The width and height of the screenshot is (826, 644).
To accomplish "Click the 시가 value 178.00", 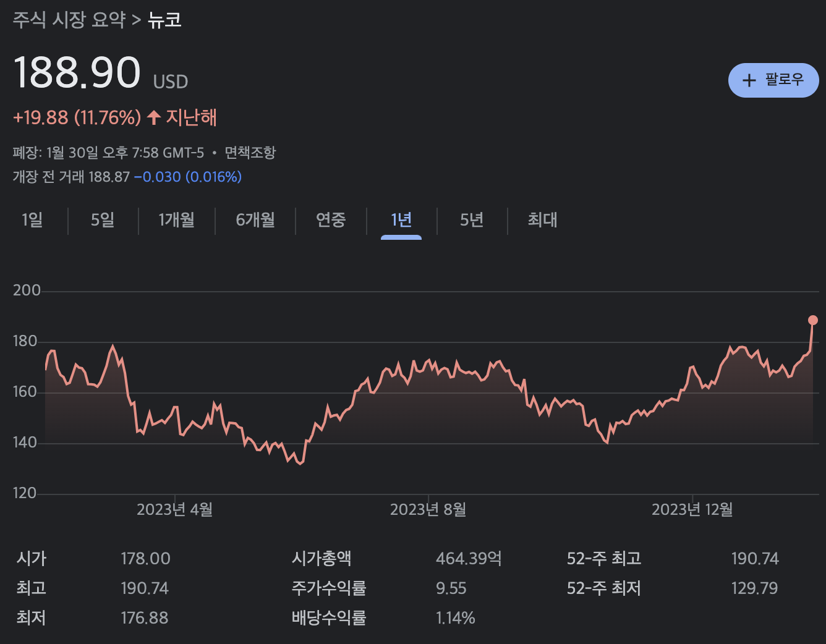I will (x=145, y=559).
